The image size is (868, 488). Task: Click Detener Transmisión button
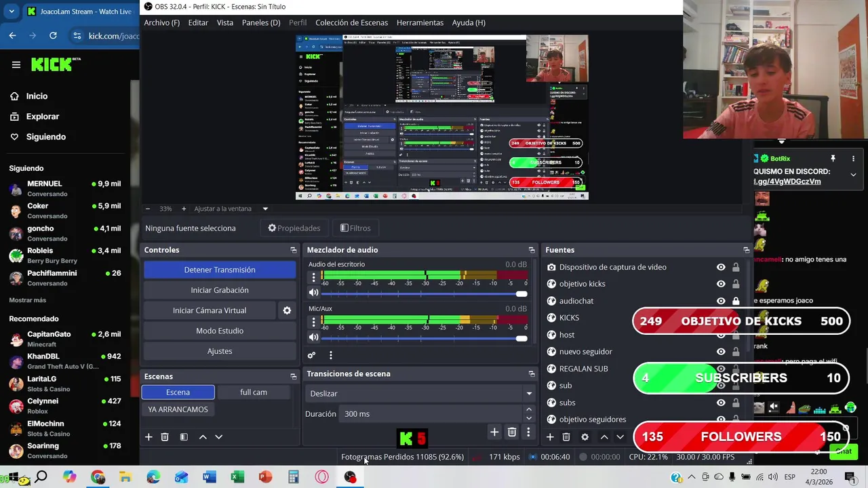[220, 270]
